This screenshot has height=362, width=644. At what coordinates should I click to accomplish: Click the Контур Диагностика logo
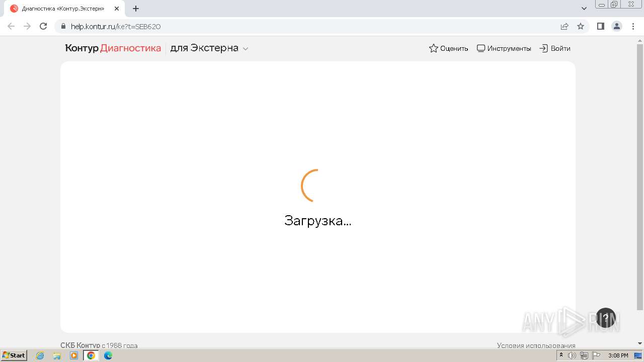113,48
